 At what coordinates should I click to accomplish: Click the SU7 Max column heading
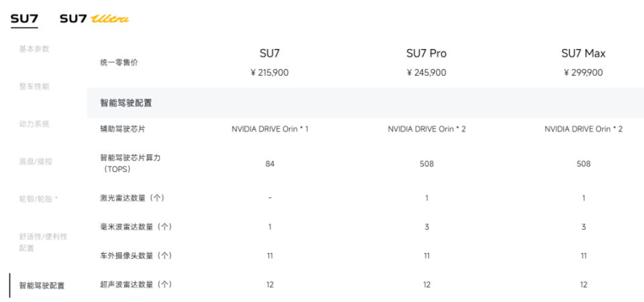pyautogui.click(x=583, y=53)
